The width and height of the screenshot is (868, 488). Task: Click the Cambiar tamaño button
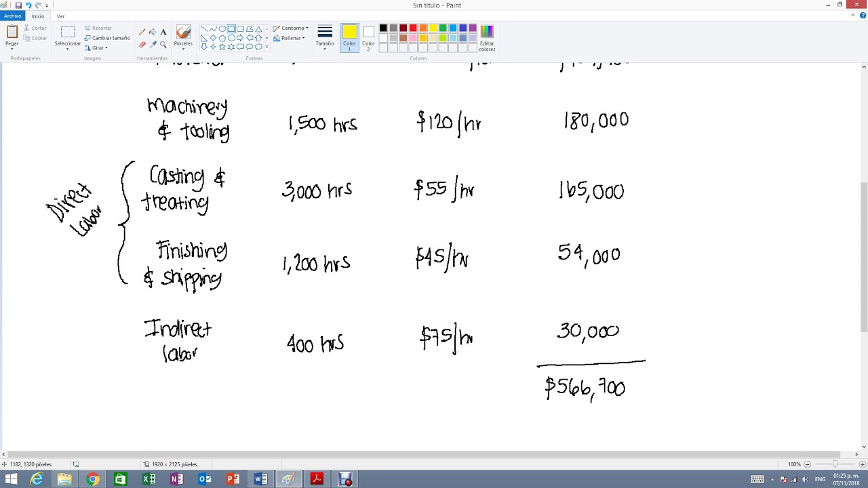click(107, 38)
